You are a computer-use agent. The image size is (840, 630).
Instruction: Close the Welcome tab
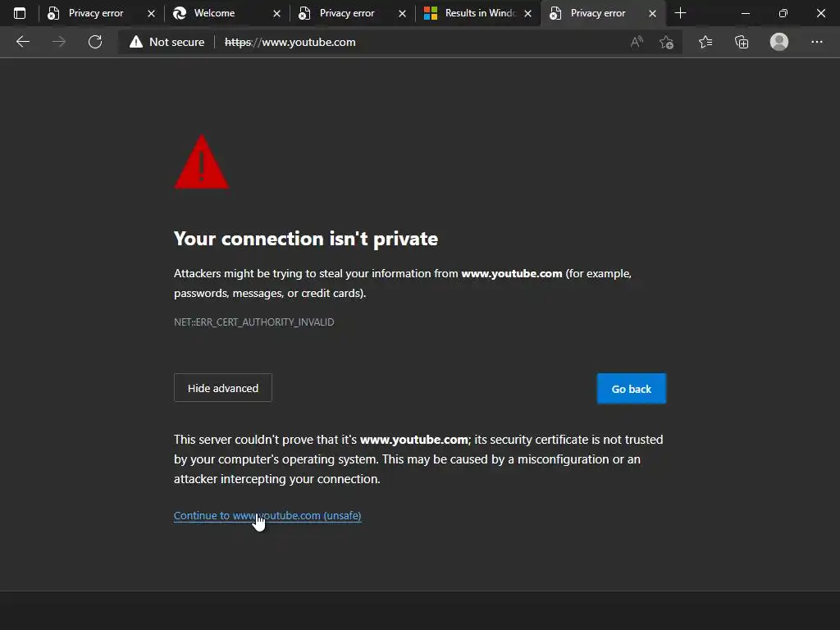[276, 14]
